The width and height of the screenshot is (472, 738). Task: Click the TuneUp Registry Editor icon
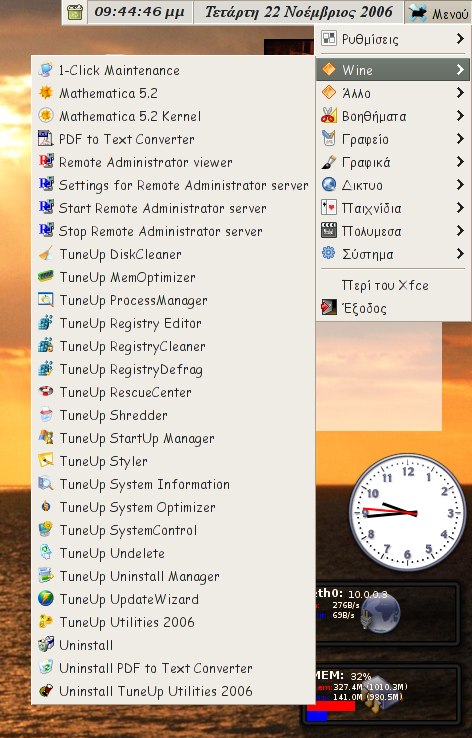coord(46,323)
